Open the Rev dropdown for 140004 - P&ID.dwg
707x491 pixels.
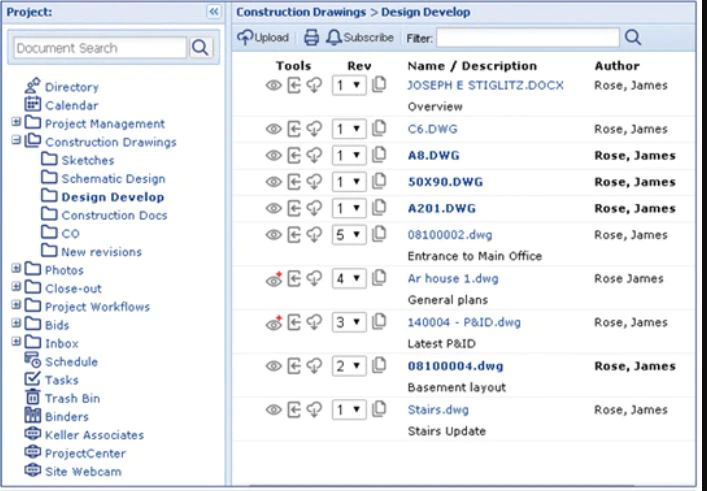click(349, 322)
